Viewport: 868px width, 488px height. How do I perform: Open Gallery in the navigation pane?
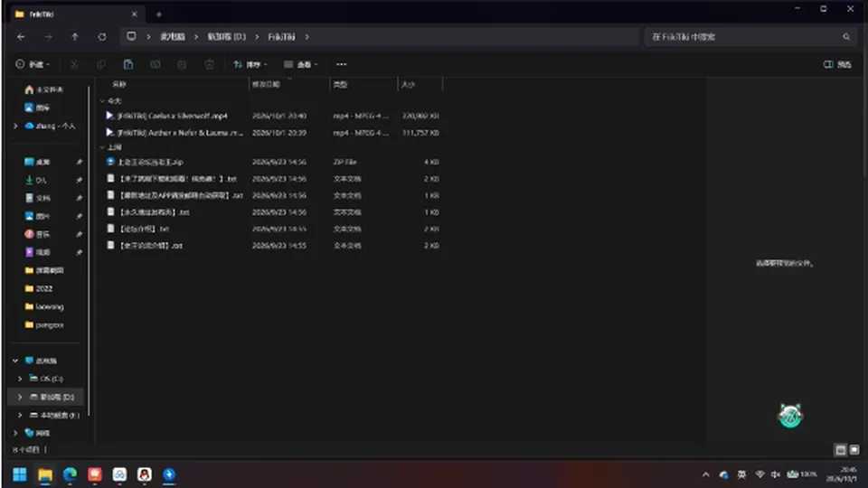[36, 108]
